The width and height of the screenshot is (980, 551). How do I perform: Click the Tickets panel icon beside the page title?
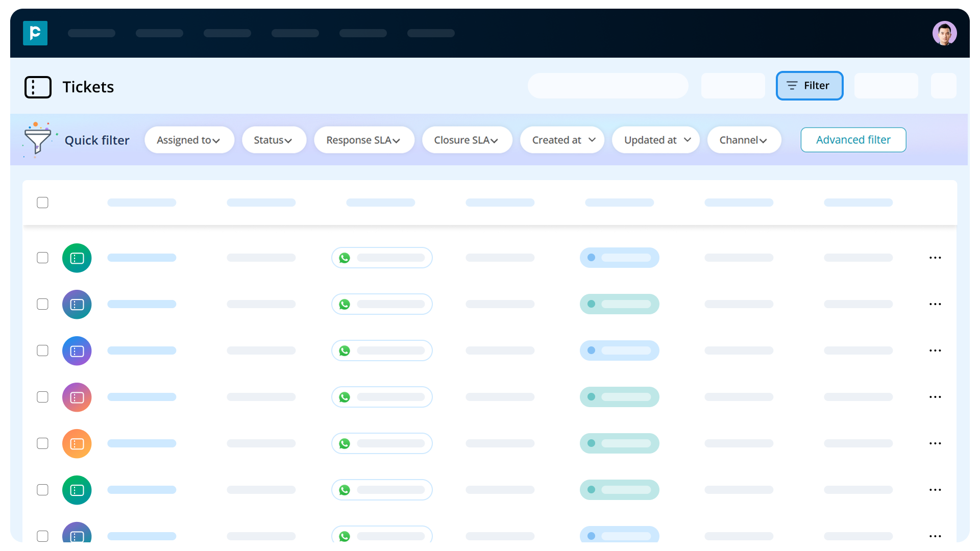tap(38, 87)
